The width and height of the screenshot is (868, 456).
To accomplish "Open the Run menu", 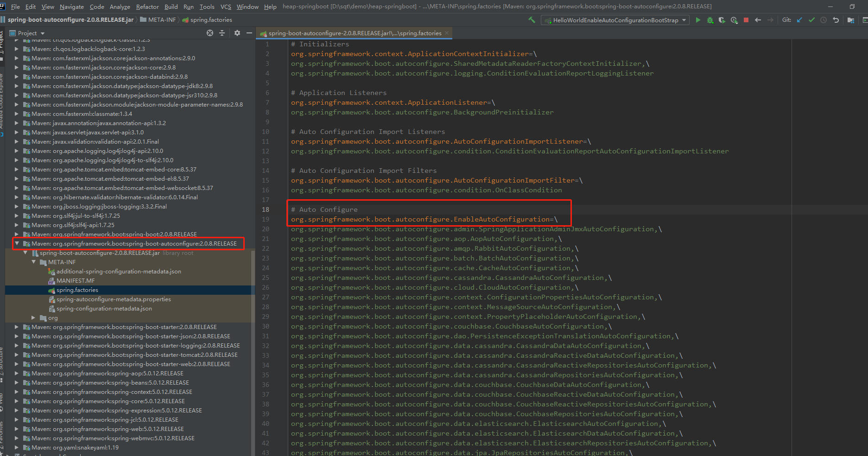I will tap(189, 6).
